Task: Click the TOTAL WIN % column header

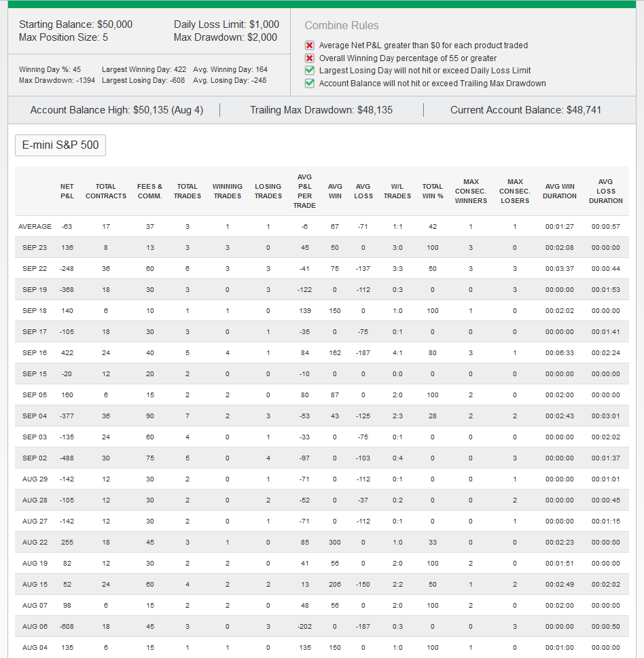Action: pyautogui.click(x=433, y=191)
